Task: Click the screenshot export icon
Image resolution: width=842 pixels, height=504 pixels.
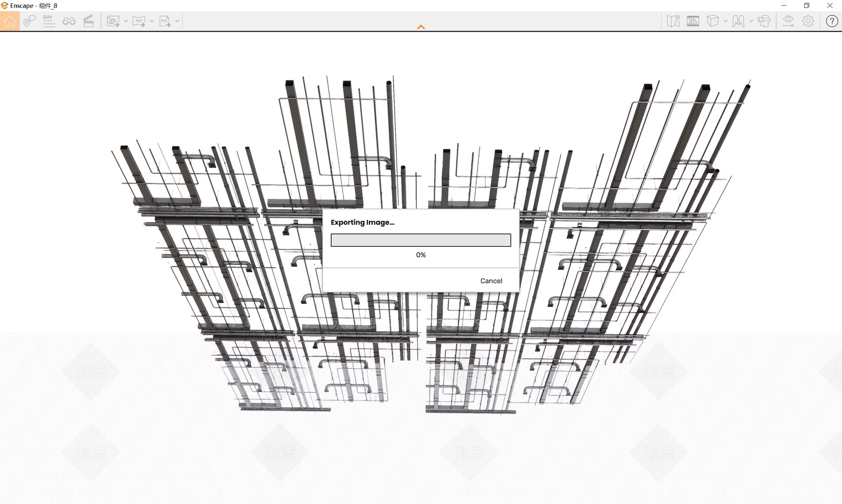Action: pyautogui.click(x=113, y=21)
